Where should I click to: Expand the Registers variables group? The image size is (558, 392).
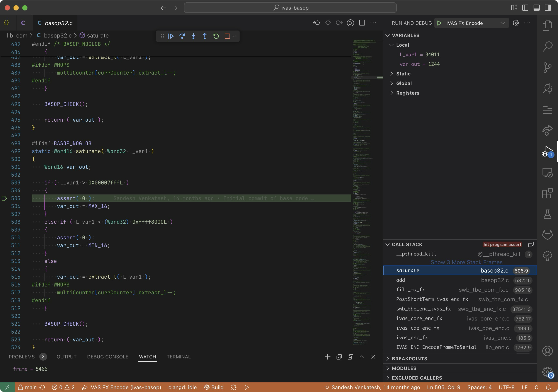[x=407, y=93]
